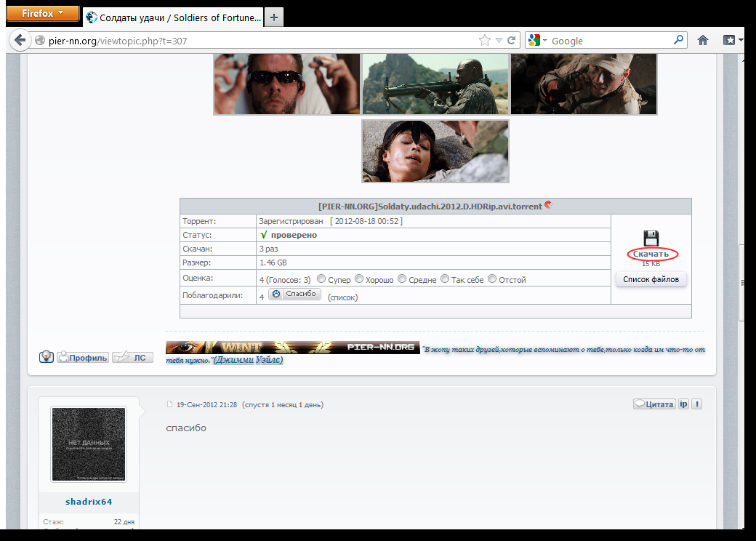The image size is (756, 541).
Task: Click the post permalink page icon beside date
Action: [169, 404]
